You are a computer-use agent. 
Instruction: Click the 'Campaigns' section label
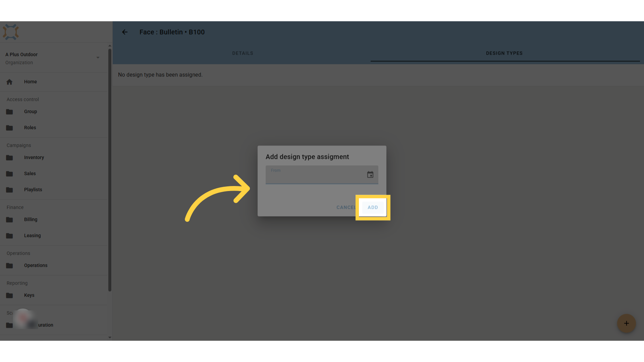[x=19, y=145]
